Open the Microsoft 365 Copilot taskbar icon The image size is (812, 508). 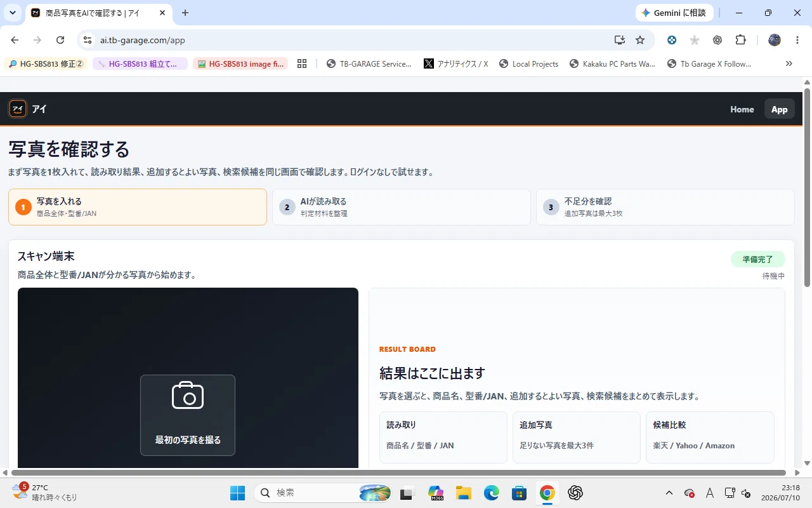435,493
